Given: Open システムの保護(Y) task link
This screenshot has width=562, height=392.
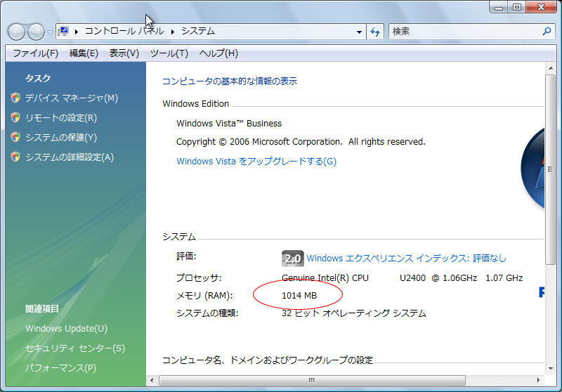Looking at the screenshot, I should 61,137.
